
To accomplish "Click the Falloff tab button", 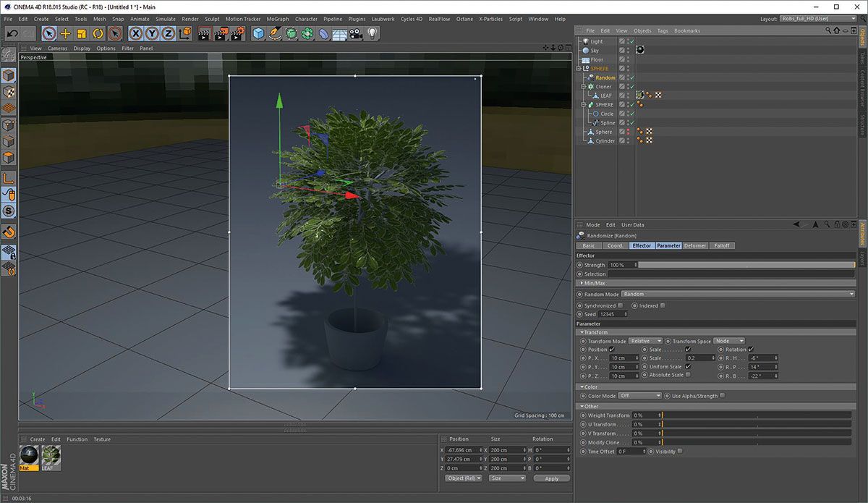I will [722, 246].
